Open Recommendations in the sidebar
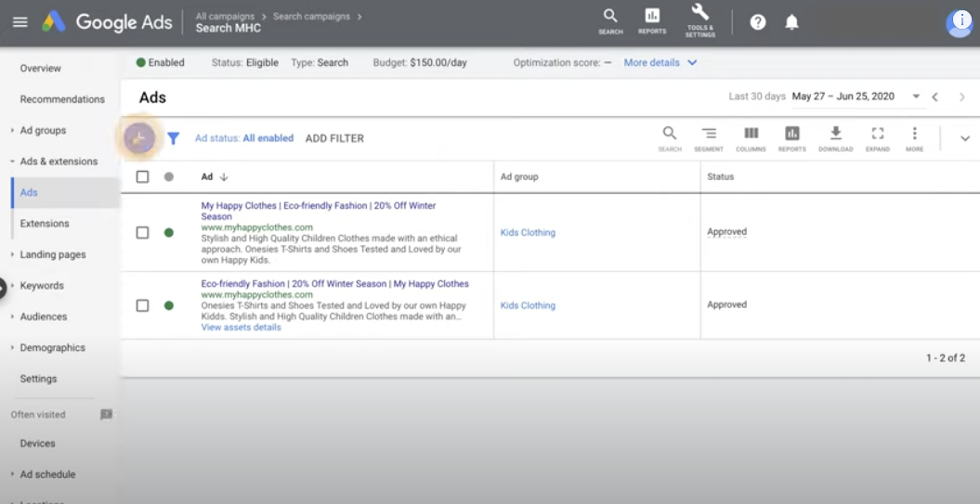This screenshot has height=504, width=980. tap(62, 99)
